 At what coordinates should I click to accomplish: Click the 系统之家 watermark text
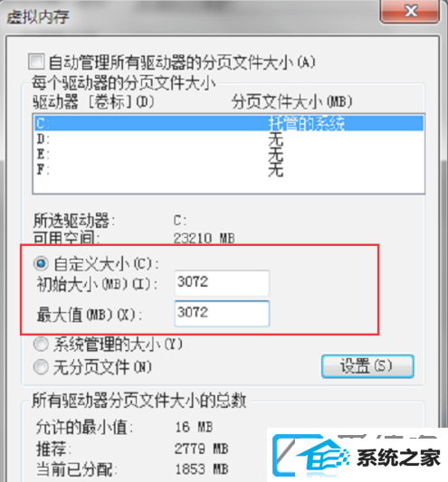(x=398, y=458)
